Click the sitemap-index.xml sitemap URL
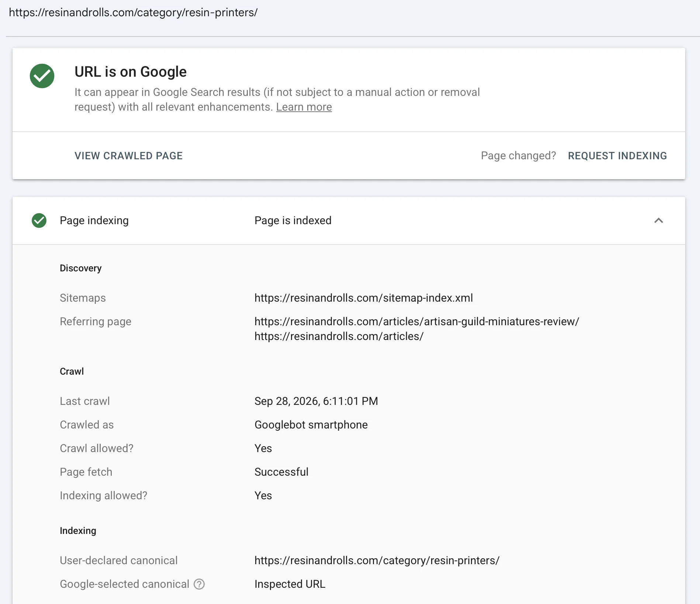This screenshot has width=700, height=604. pyautogui.click(x=364, y=298)
